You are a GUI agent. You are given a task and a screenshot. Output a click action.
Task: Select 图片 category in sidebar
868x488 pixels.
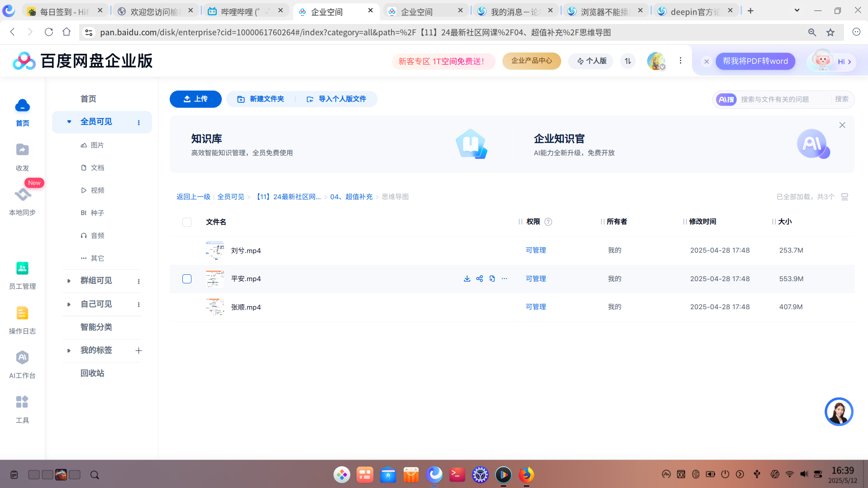92,145
